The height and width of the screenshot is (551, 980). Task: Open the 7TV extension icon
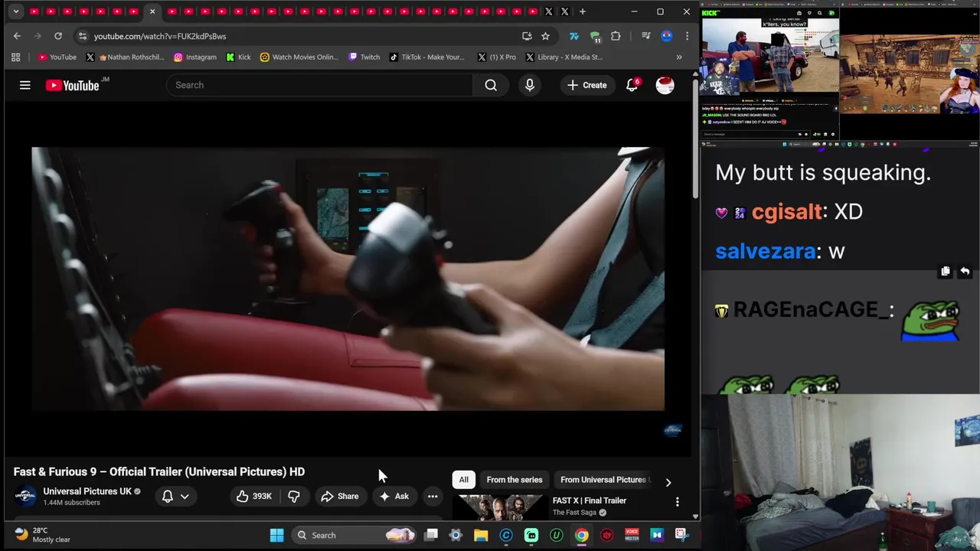pos(574,36)
